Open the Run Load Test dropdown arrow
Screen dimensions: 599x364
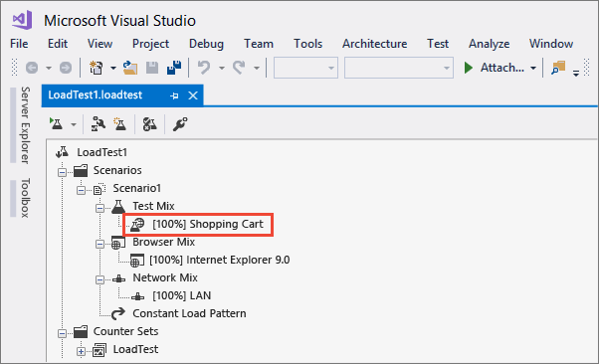click(74, 124)
